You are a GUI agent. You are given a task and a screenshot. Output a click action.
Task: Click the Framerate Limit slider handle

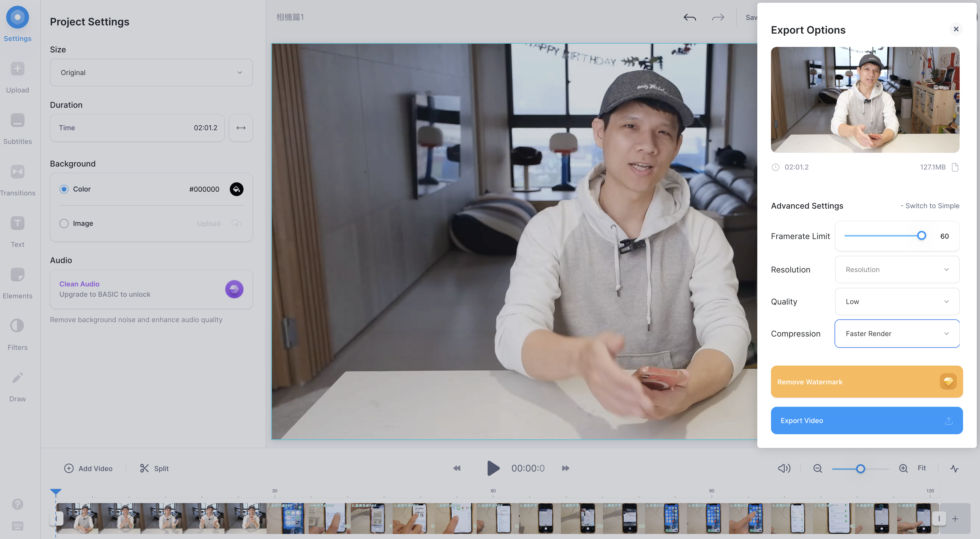[x=921, y=236]
